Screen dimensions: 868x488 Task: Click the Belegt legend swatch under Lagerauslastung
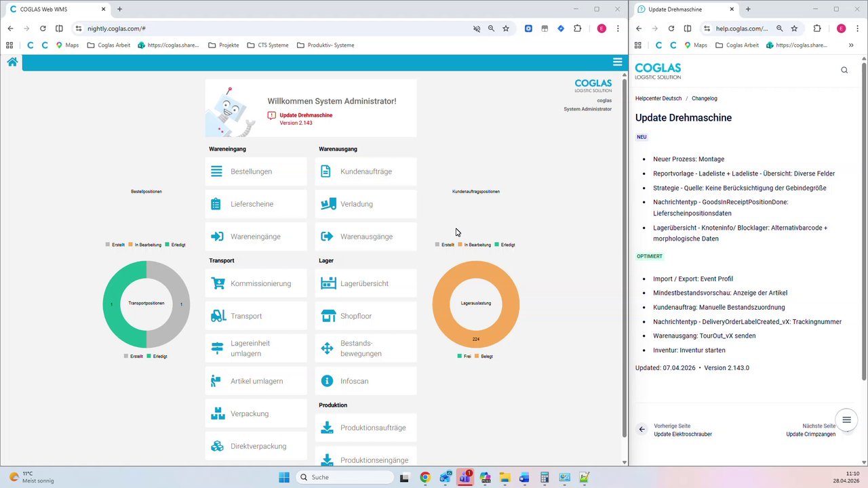click(x=477, y=356)
